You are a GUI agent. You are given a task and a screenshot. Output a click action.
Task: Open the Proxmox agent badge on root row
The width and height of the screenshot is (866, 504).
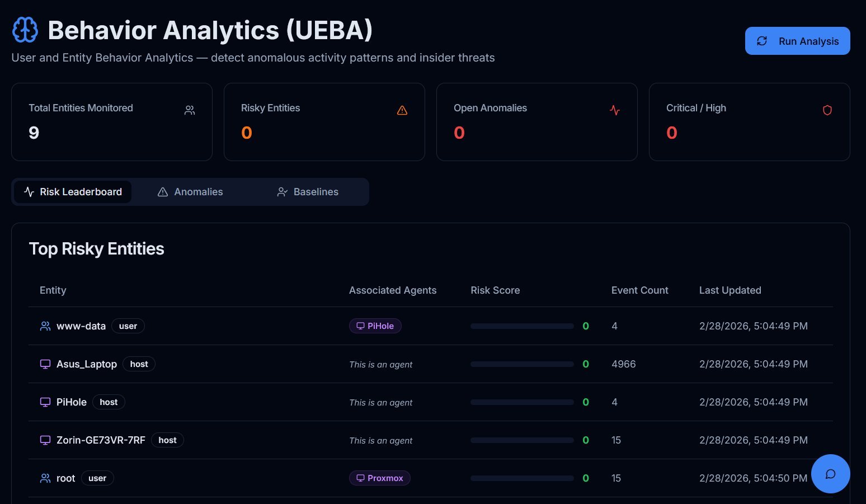pyautogui.click(x=380, y=478)
